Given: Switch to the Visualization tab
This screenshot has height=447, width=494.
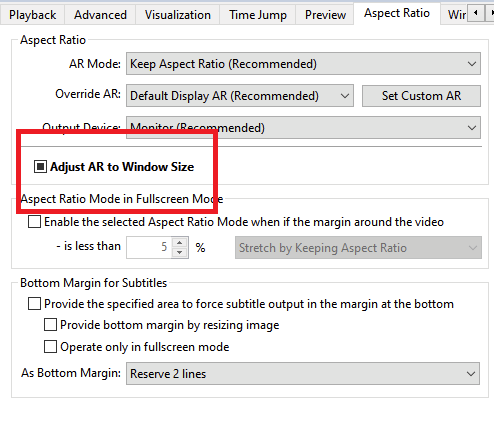Looking at the screenshot, I should (178, 15).
